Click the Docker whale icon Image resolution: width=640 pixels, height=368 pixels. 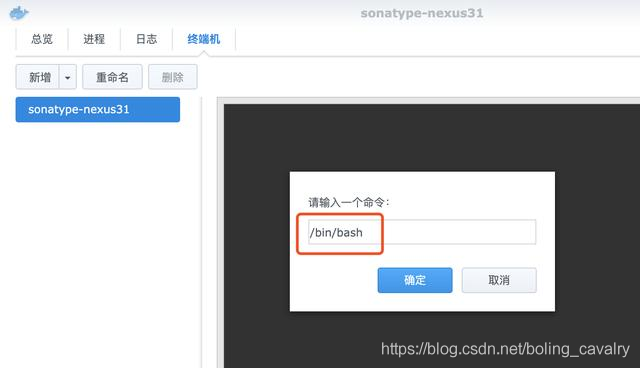coord(18,13)
